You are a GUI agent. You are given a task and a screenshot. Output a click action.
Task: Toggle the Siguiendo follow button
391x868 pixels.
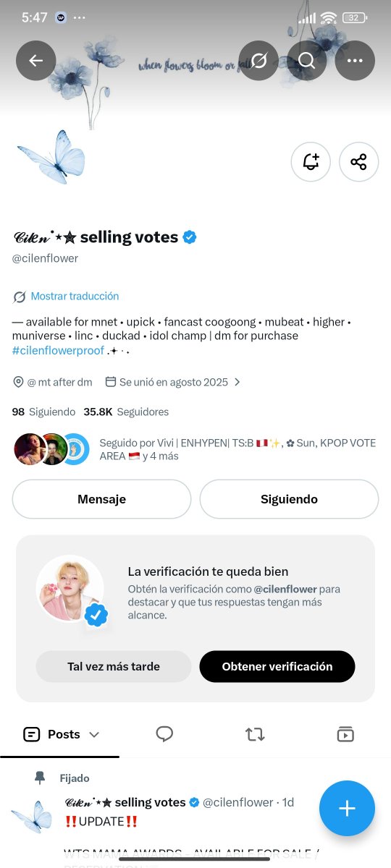point(289,499)
